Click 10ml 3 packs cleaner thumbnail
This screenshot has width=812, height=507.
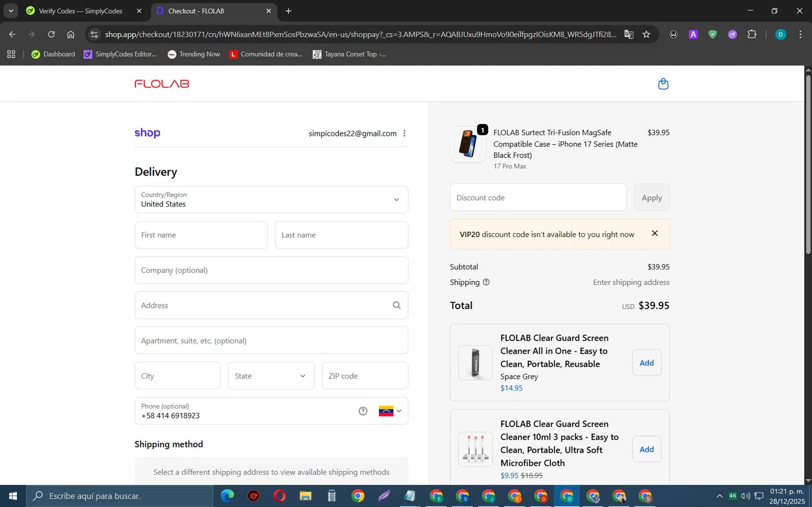click(475, 449)
